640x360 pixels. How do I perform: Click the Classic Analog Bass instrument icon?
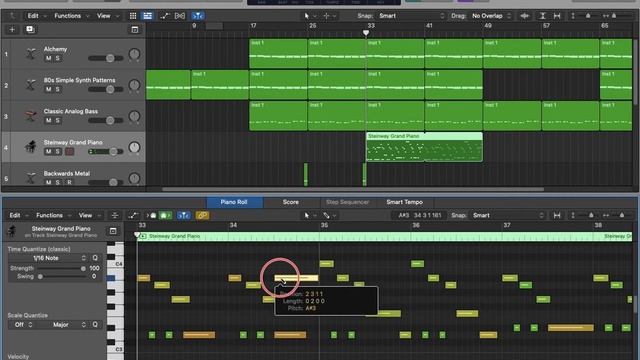pyautogui.click(x=31, y=116)
